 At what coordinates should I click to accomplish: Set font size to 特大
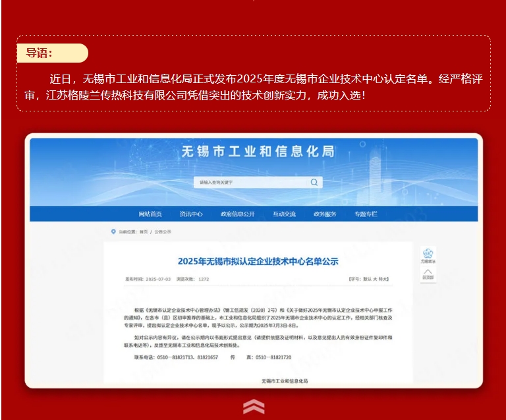click(x=383, y=279)
